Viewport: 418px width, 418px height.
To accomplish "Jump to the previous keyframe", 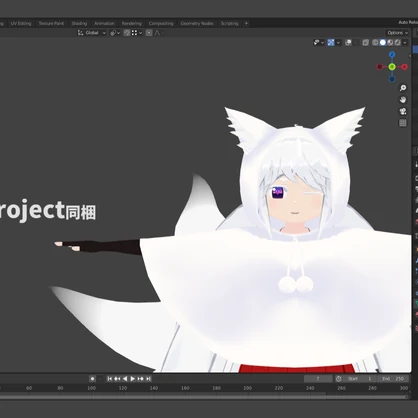I will (117, 379).
